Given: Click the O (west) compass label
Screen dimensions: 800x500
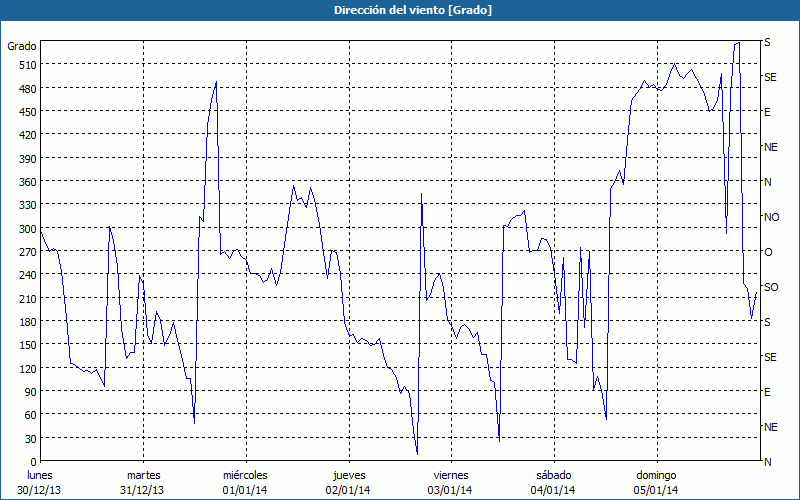Looking at the screenshot, I should click(x=768, y=252).
